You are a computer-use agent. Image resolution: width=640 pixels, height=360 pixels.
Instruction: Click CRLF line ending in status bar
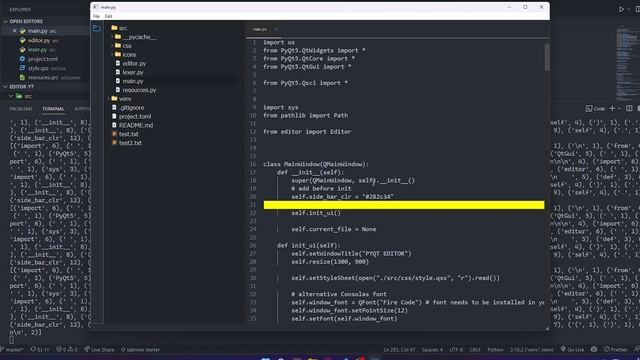point(475,350)
